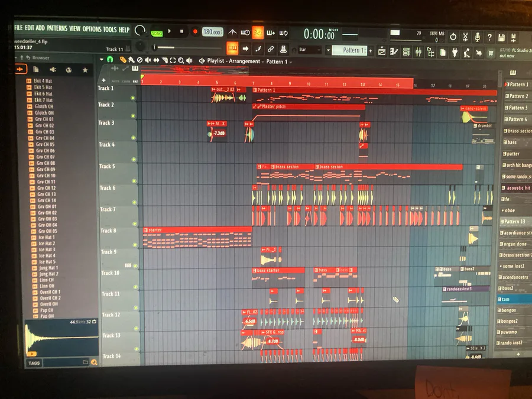This screenshot has height=399, width=532.
Task: Click the microphone icon in the top toolbar
Action: click(x=478, y=37)
